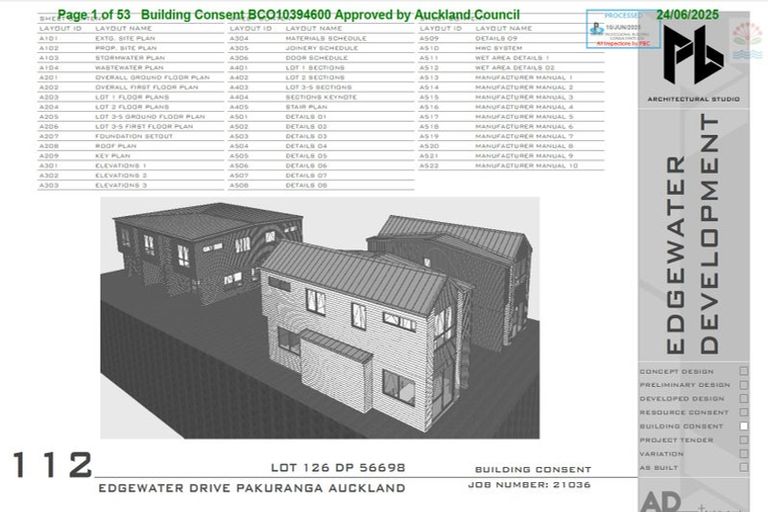This screenshot has width=768, height=512.
Task: Tick the Concept Design checkbox
Action: (x=744, y=371)
